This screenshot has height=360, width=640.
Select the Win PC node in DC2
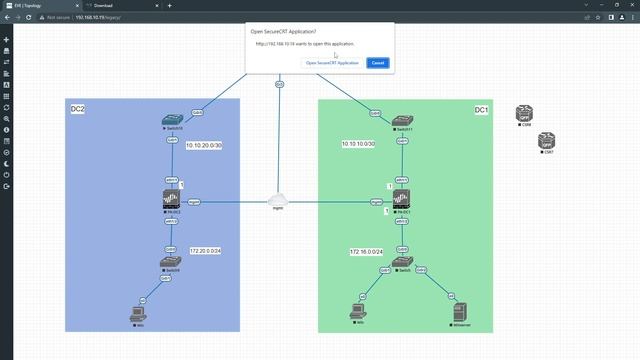pos(138,315)
